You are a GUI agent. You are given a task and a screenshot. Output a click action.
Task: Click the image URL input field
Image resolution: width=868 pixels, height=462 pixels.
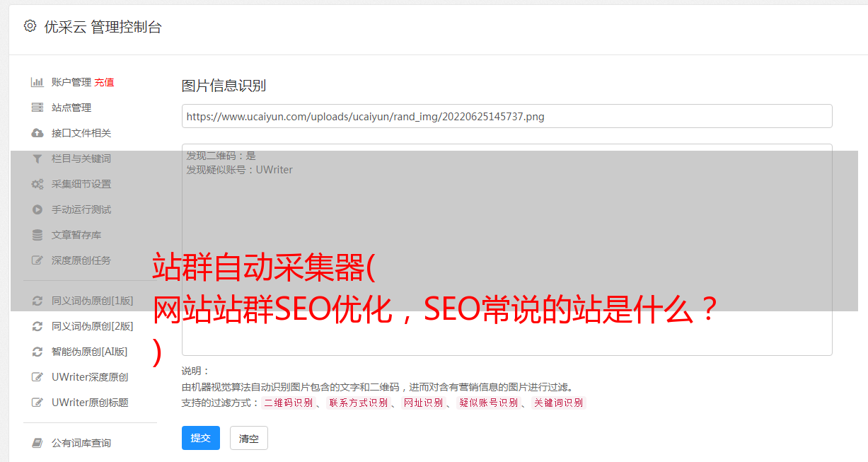pyautogui.click(x=507, y=116)
